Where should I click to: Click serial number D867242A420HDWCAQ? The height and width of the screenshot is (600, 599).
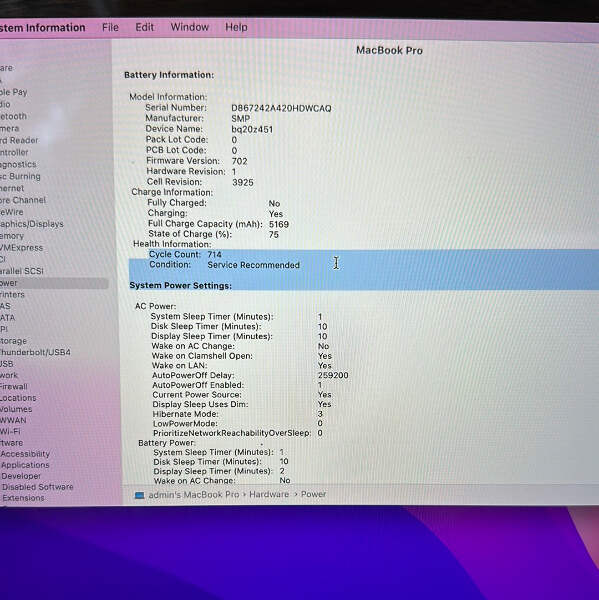tap(281, 108)
